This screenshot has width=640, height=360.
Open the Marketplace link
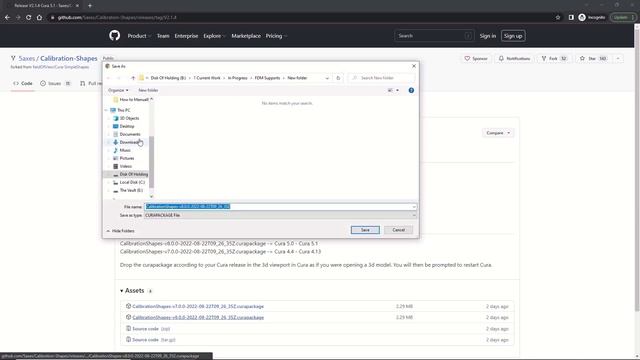pyautogui.click(x=246, y=36)
